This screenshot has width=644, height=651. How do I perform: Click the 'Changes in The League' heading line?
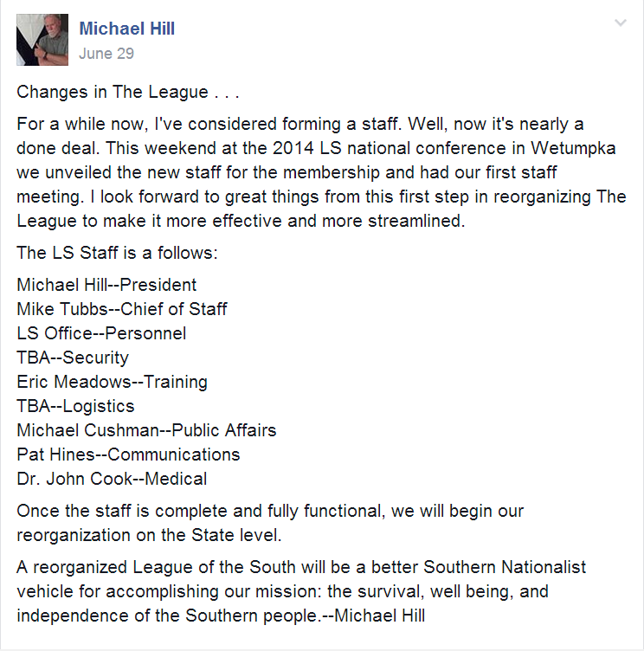[128, 92]
